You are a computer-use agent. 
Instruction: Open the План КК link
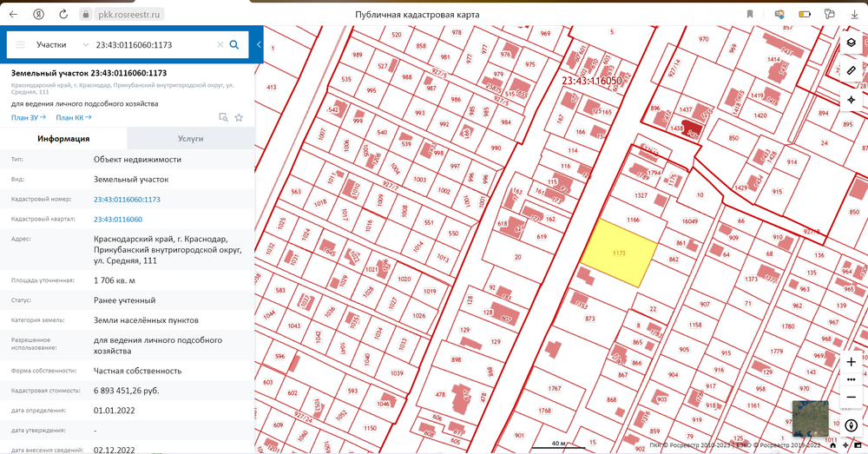(73, 117)
